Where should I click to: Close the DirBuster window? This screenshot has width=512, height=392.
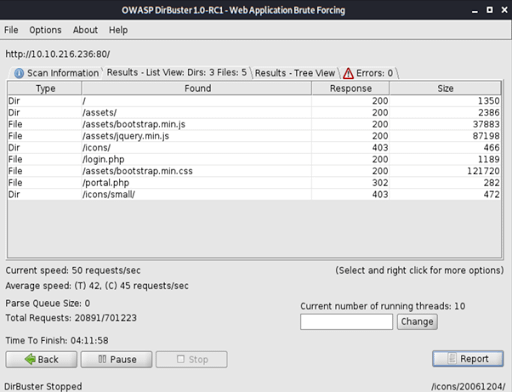(504, 10)
